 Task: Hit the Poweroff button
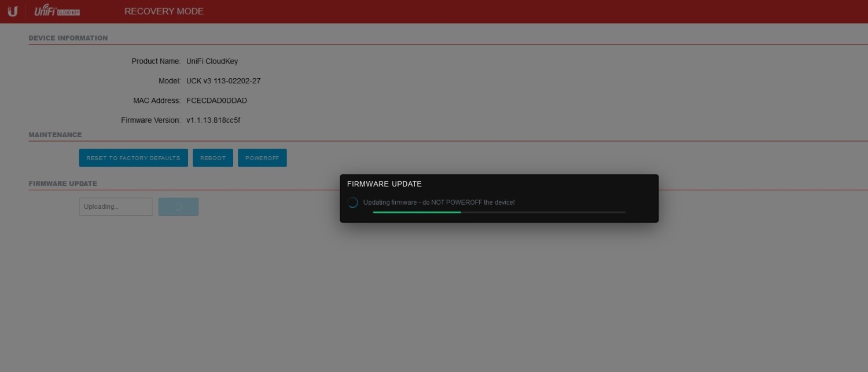[x=262, y=158]
